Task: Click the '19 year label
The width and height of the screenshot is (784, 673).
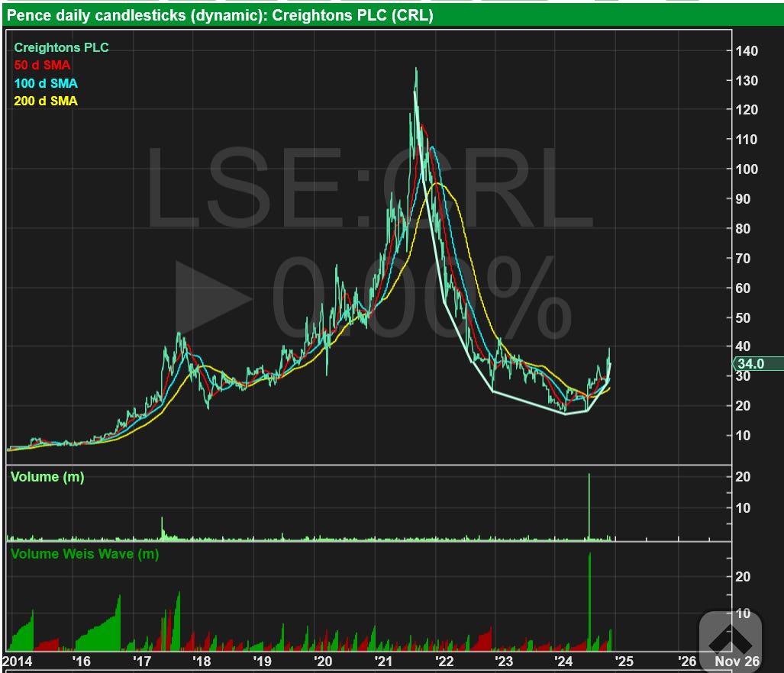Action: (x=263, y=661)
